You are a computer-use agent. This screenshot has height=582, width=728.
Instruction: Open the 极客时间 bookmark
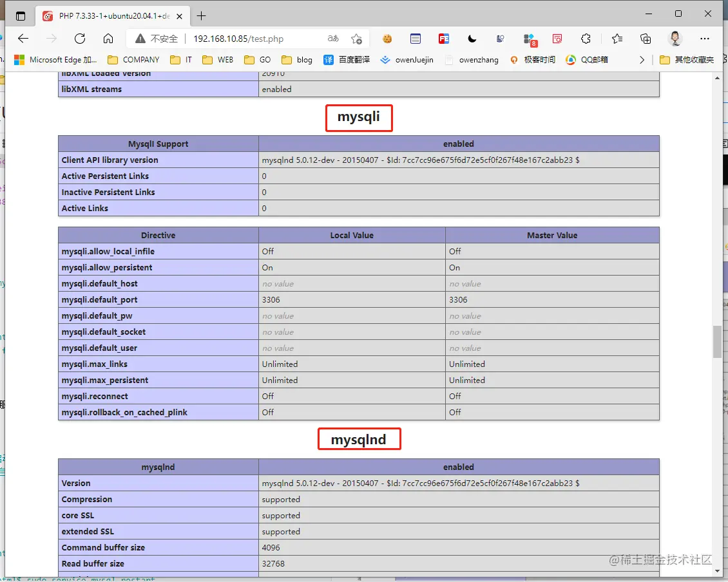point(533,60)
